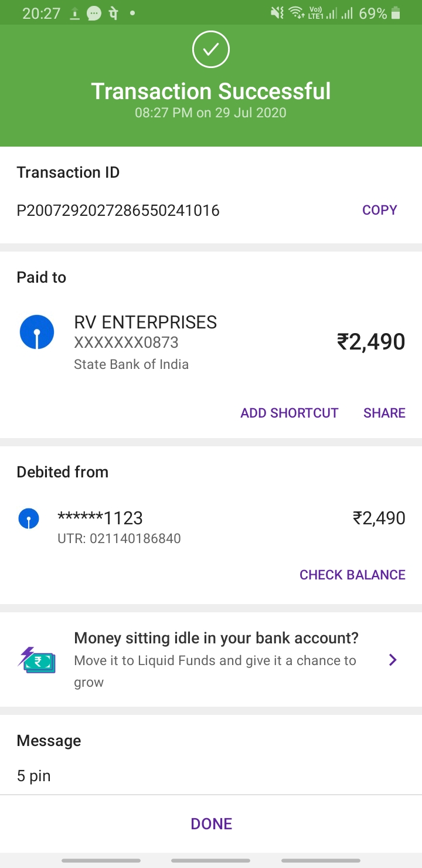The width and height of the screenshot is (422, 868).
Task: Tap CHECK BALANCE for the debited account
Action: point(352,575)
